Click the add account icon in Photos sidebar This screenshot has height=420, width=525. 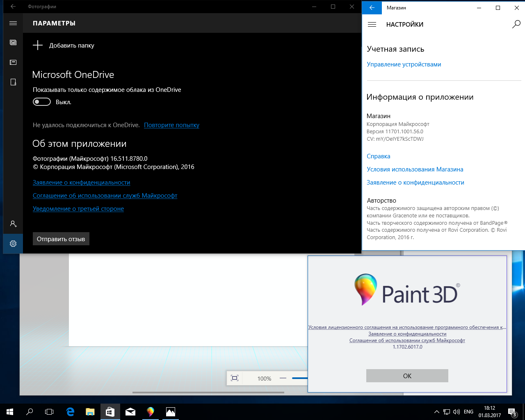point(13,224)
